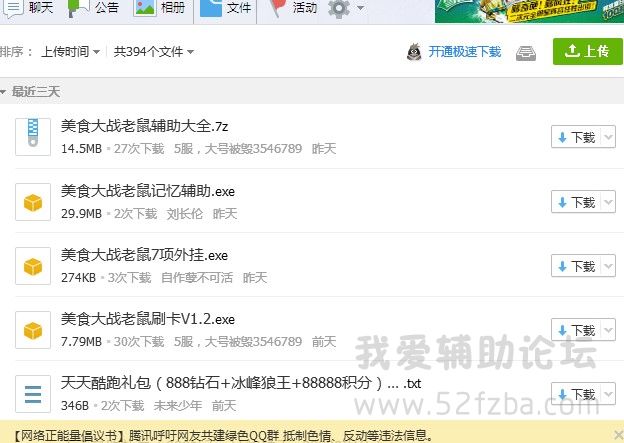Image resolution: width=624 pixels, height=443 pixels.
Task: Open the 上传时间 sort dropdown
Action: [x=70, y=51]
